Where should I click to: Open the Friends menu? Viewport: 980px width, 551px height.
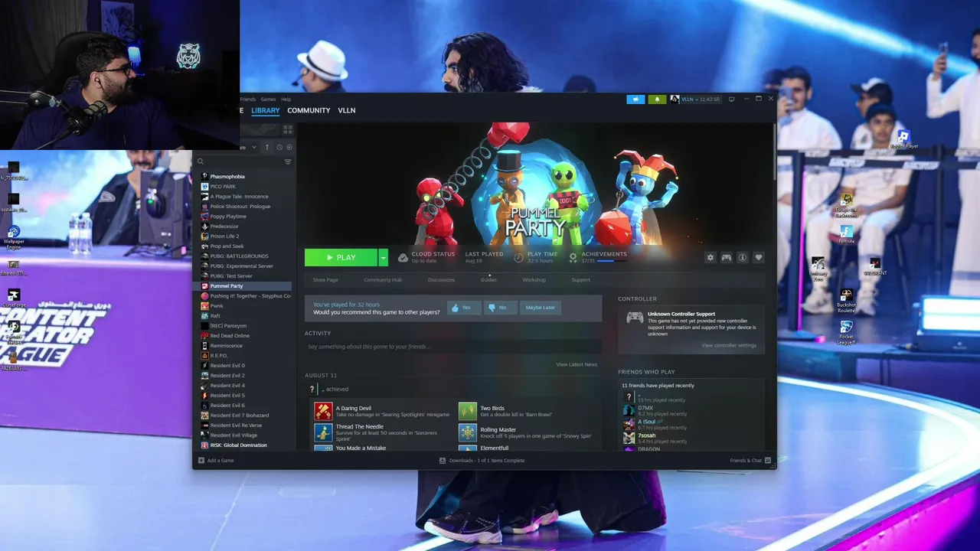coord(248,99)
